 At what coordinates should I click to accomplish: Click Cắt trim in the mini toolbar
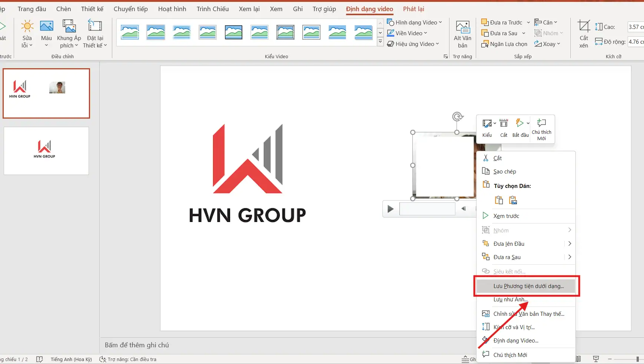pos(504,128)
